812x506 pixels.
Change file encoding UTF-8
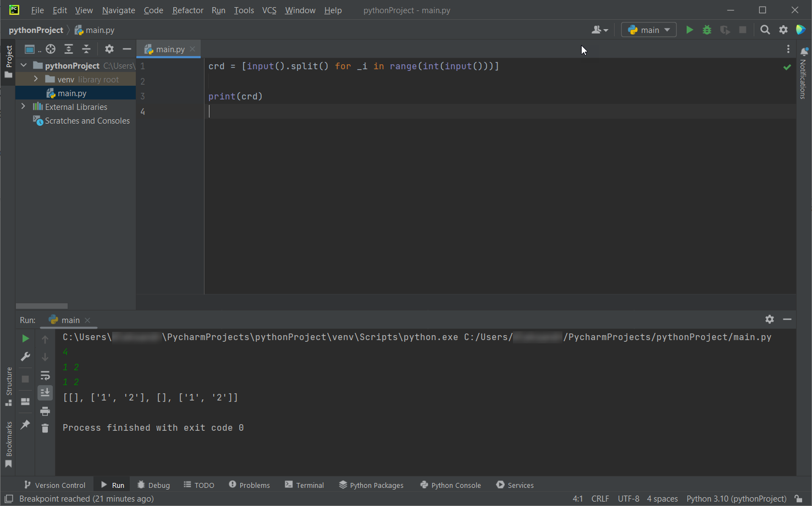(628, 499)
